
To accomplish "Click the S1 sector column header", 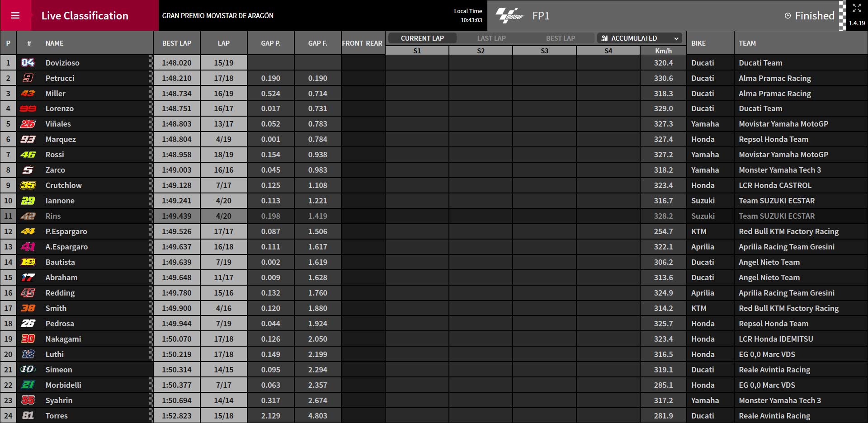I will (417, 51).
